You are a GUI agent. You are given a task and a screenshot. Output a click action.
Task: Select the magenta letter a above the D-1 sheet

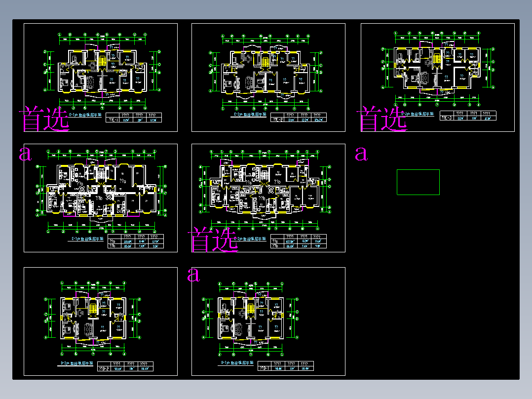[x=193, y=275]
